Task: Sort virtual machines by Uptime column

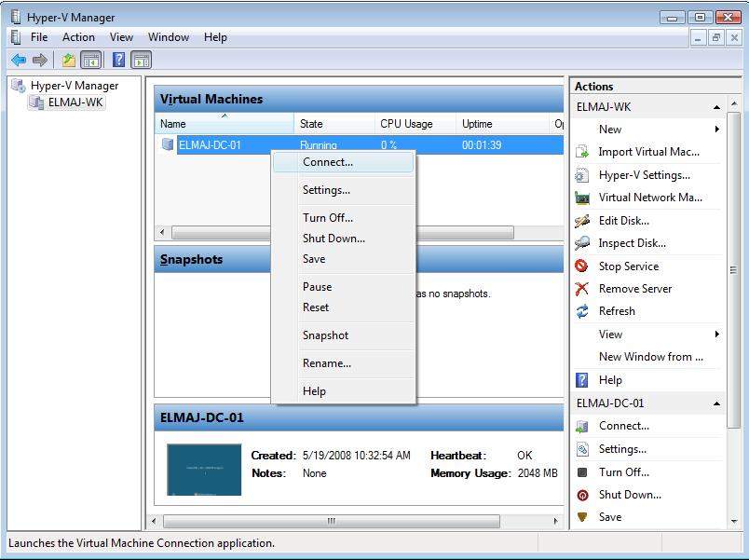Action: 503,124
